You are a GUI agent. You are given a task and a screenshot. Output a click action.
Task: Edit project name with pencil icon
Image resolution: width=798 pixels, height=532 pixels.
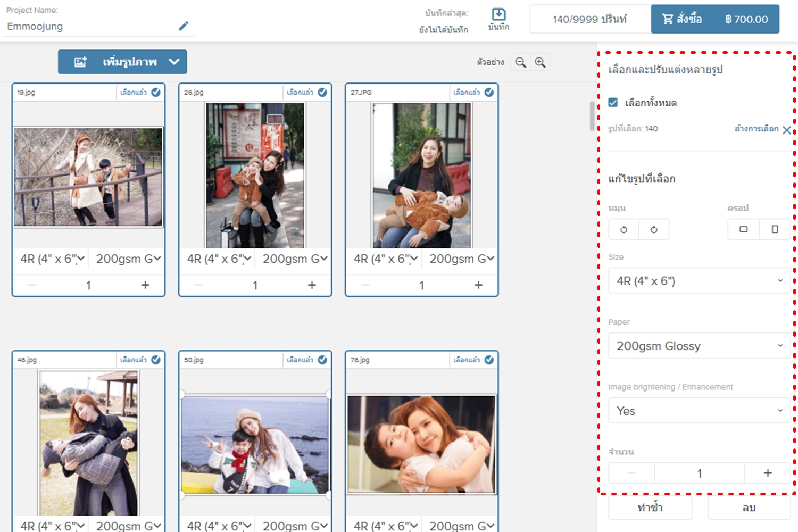pos(184,26)
